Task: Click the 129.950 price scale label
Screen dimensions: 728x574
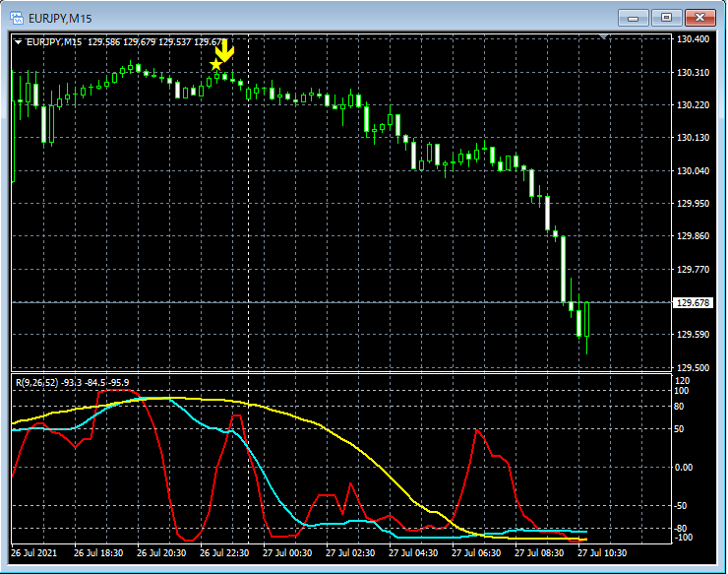Action: tap(694, 204)
